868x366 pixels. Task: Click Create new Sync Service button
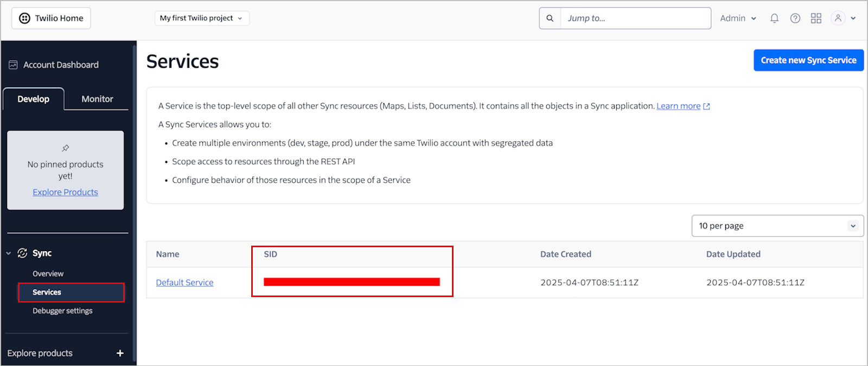coord(808,60)
